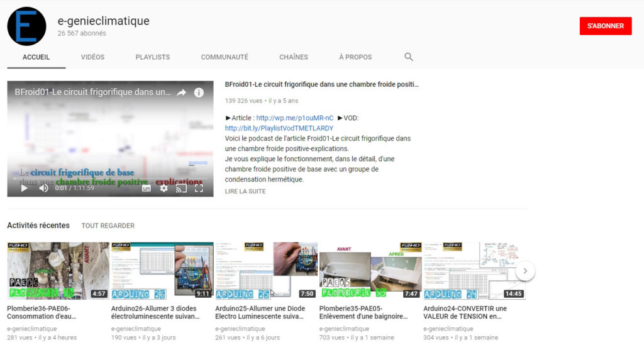Select the ACCUEIL tab
Screen dimensions: 644x345
click(36, 57)
